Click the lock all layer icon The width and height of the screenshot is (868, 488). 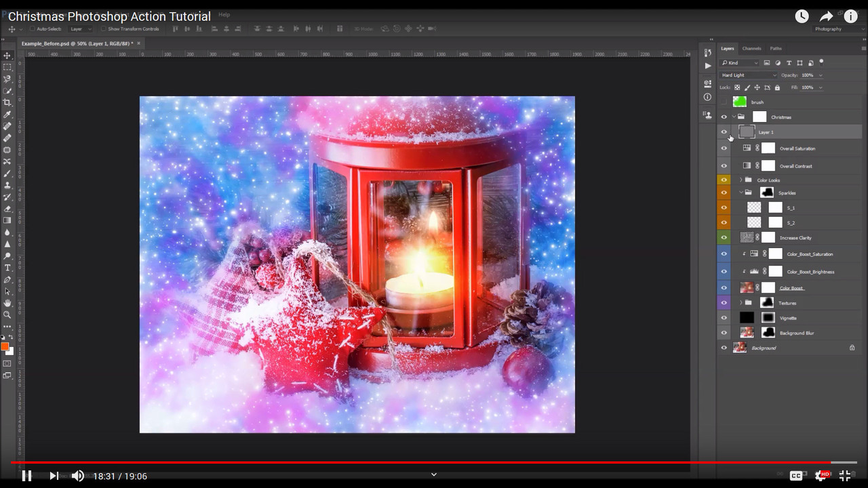tap(777, 87)
